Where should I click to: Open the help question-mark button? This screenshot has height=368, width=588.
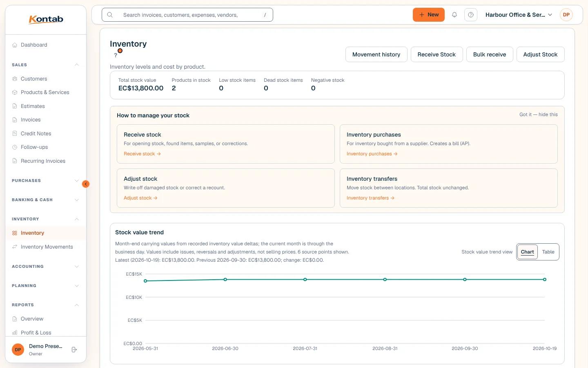(471, 15)
